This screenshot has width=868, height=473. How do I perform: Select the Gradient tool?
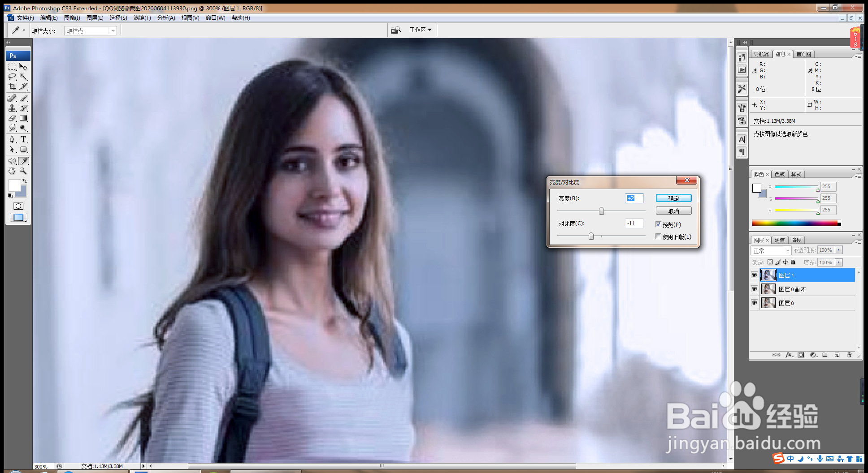[x=24, y=118]
